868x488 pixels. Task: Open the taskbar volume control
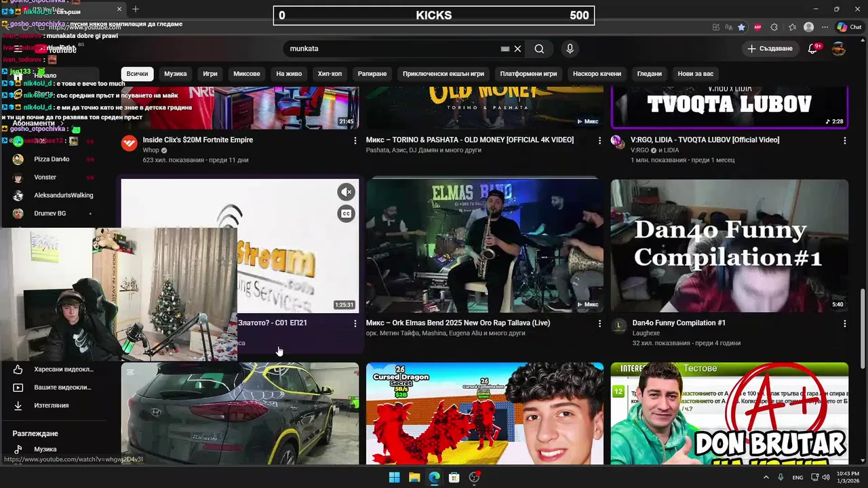pyautogui.click(x=827, y=477)
